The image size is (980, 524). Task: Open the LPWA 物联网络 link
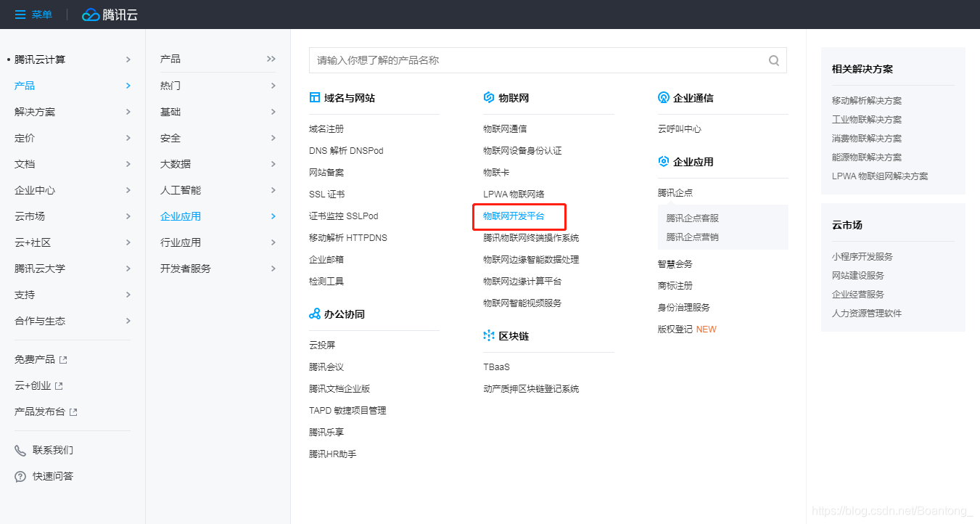pyautogui.click(x=514, y=195)
